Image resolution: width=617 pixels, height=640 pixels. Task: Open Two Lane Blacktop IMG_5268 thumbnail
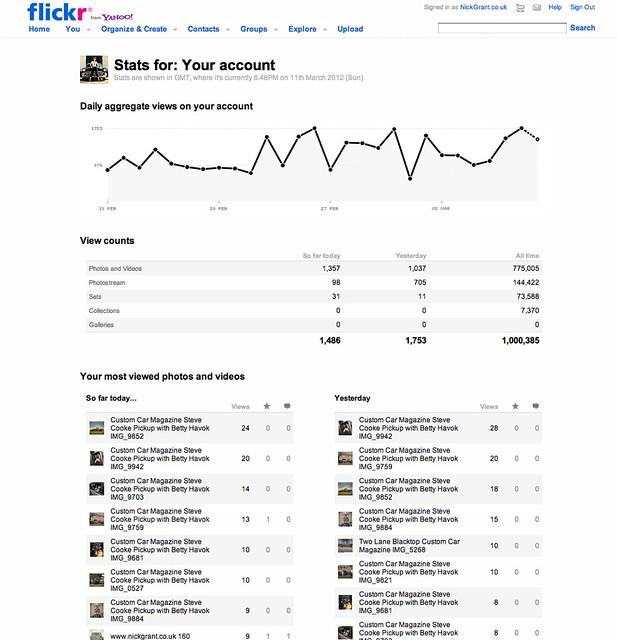[344, 546]
